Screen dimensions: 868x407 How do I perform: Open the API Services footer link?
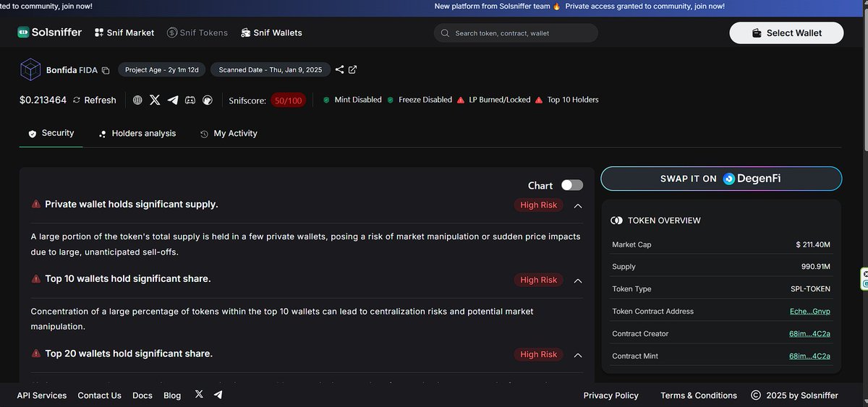pos(42,395)
